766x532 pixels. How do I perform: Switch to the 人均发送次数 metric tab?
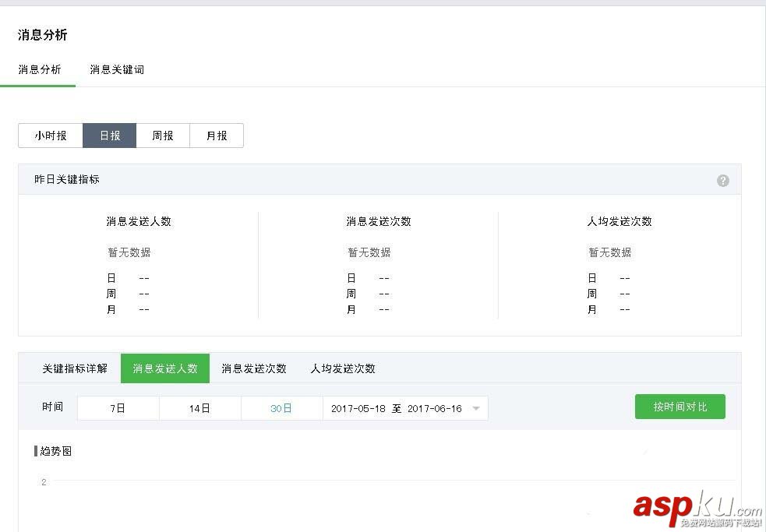341,368
